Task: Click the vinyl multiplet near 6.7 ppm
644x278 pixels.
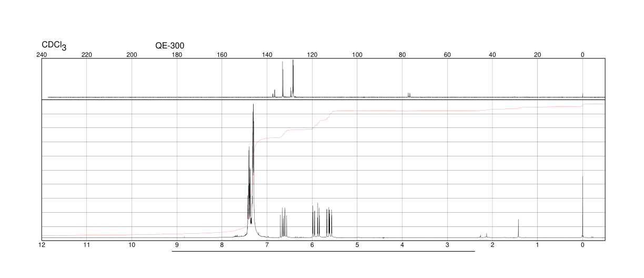Action: pyautogui.click(x=283, y=223)
